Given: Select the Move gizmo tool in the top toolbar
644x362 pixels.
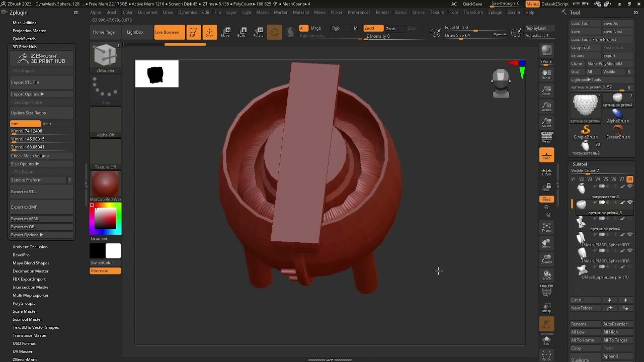Looking at the screenshot, I should pyautogui.click(x=226, y=32).
